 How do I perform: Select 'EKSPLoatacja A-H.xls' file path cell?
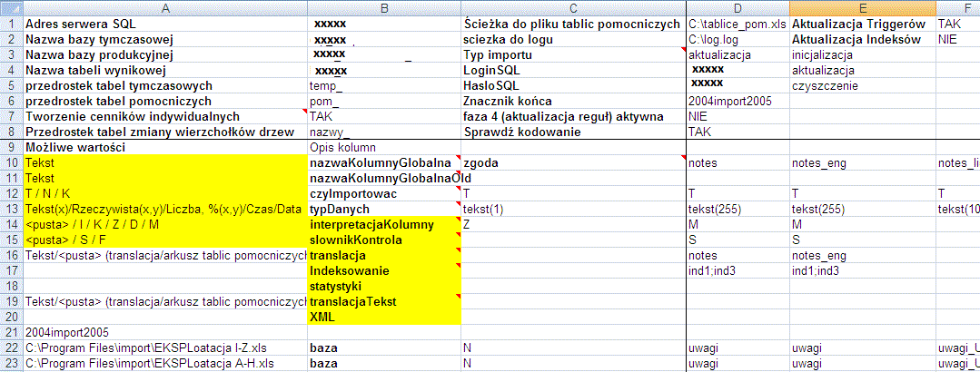(165, 362)
